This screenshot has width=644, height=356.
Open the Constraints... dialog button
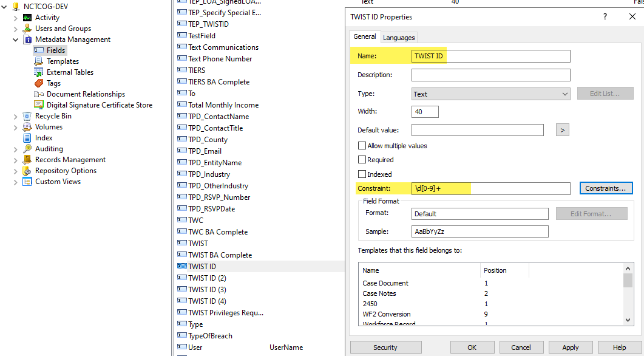(x=606, y=188)
